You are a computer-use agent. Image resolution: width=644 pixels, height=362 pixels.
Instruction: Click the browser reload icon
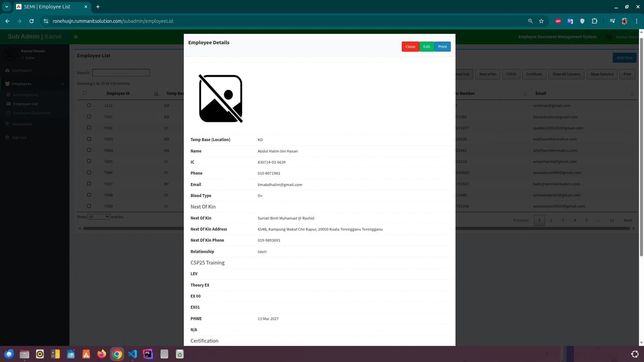[x=32, y=21]
